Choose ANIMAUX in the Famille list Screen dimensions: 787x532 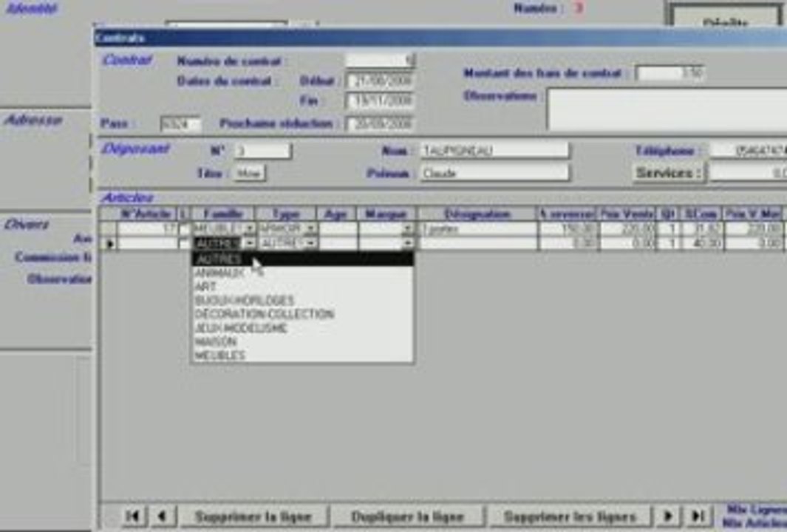point(303,273)
